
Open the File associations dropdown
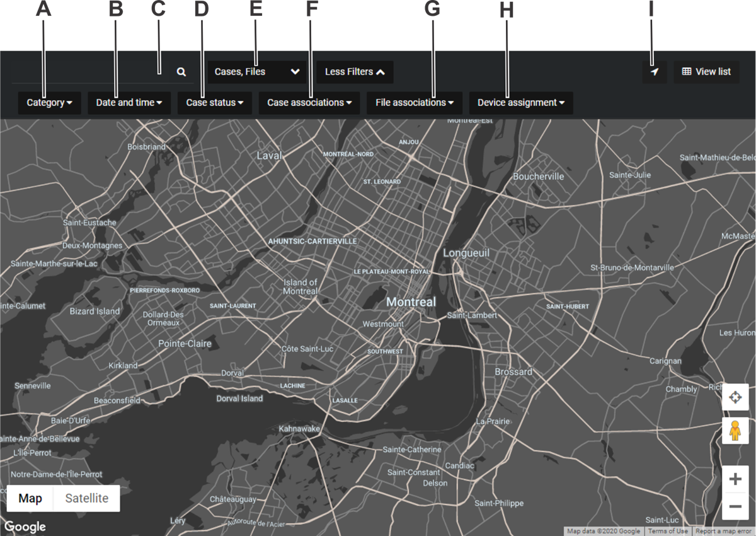415,102
